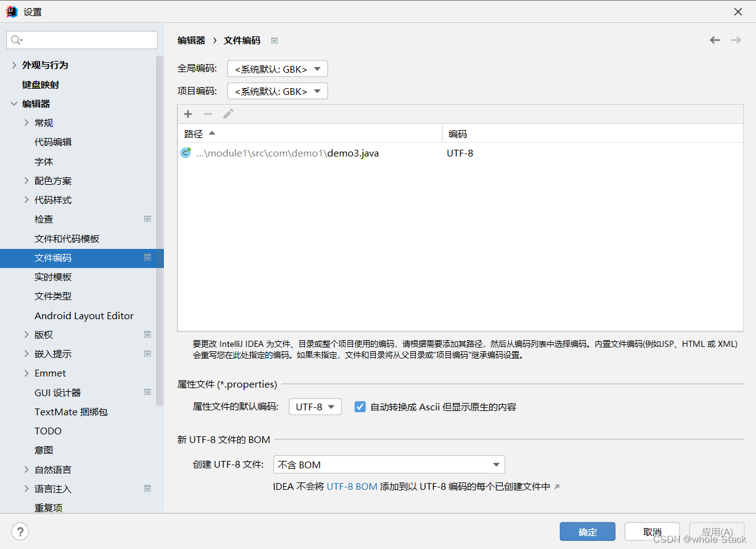Click the settings search field
Image resolution: width=756 pixels, height=549 pixels.
pyautogui.click(x=82, y=40)
